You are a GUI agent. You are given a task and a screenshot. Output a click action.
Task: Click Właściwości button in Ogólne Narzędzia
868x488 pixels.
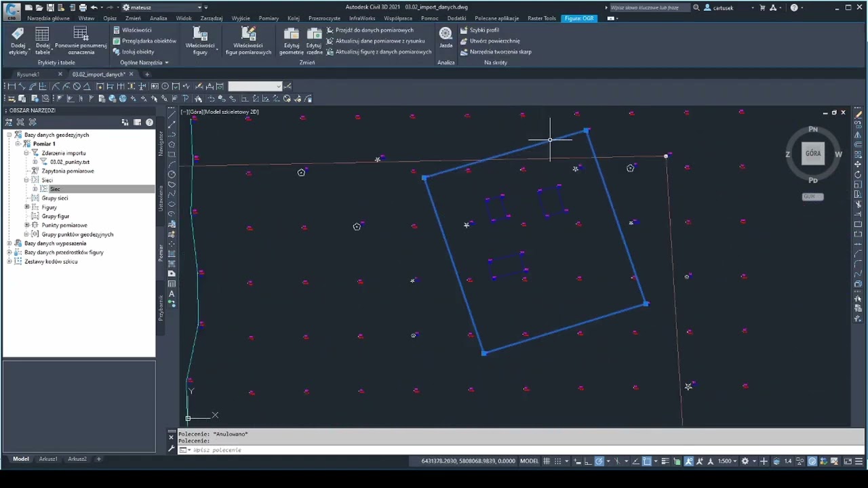(x=132, y=30)
